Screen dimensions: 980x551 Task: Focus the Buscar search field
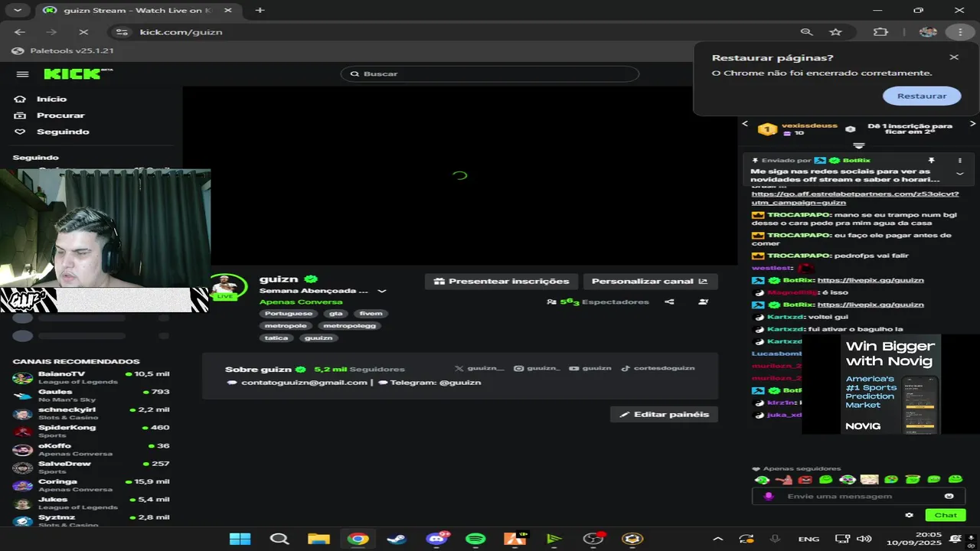point(490,73)
